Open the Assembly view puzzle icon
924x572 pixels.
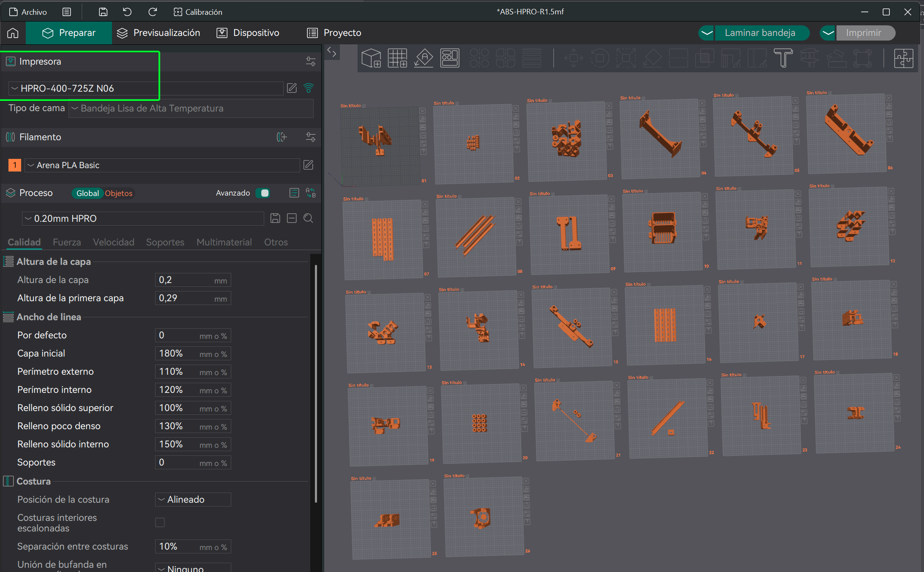903,58
